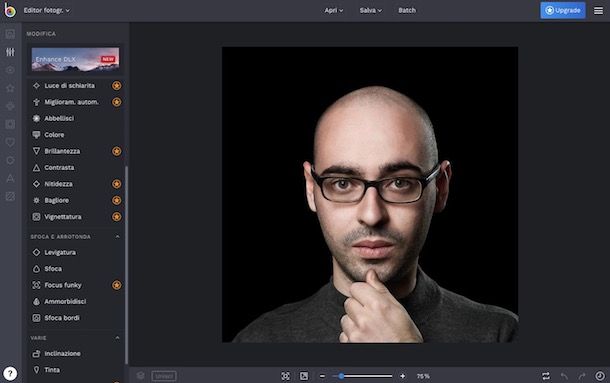Open the Ammorbidisci tool

coord(76,301)
